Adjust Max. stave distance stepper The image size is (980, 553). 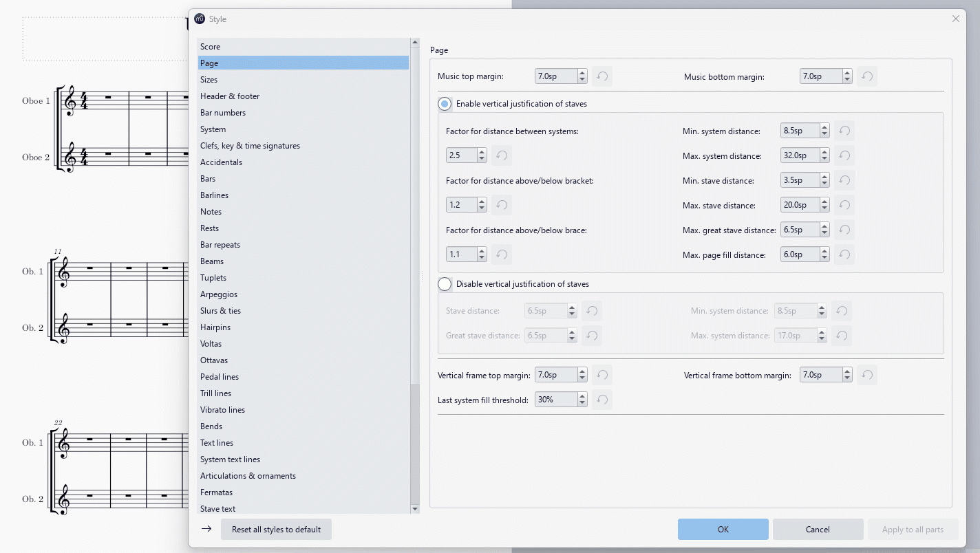[824, 205]
